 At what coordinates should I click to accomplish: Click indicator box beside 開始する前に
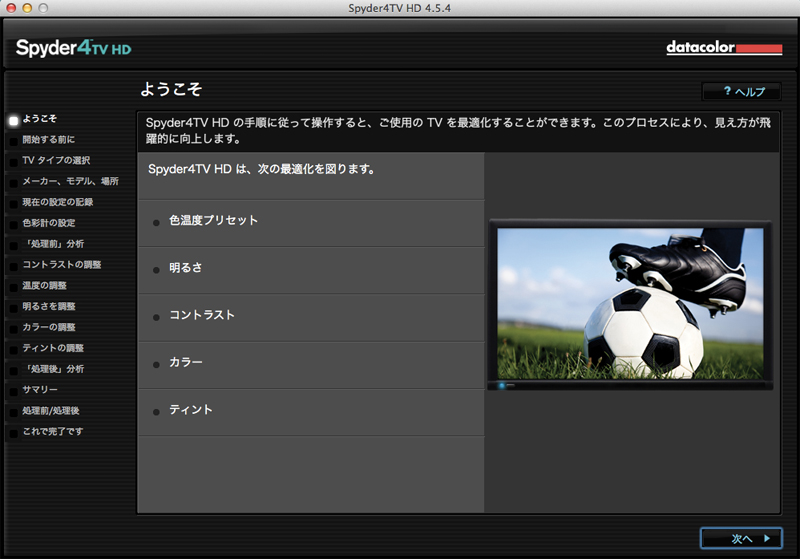tap(14, 142)
